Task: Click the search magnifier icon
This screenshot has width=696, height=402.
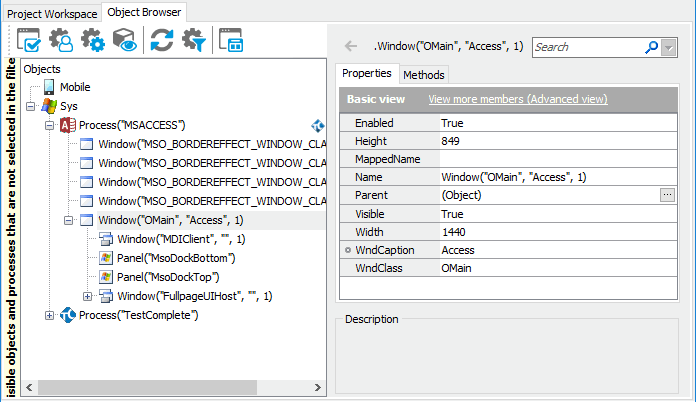Action: click(x=652, y=47)
